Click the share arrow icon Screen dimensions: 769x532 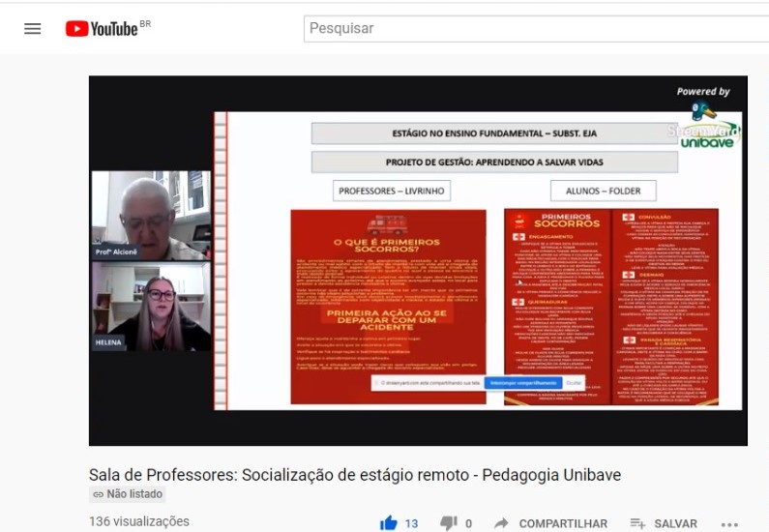point(501,523)
